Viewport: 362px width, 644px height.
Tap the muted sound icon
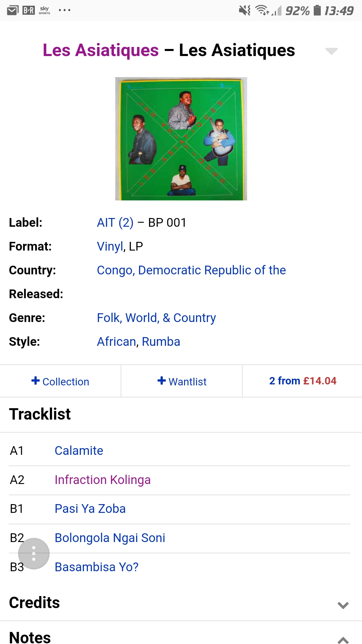[x=245, y=10]
